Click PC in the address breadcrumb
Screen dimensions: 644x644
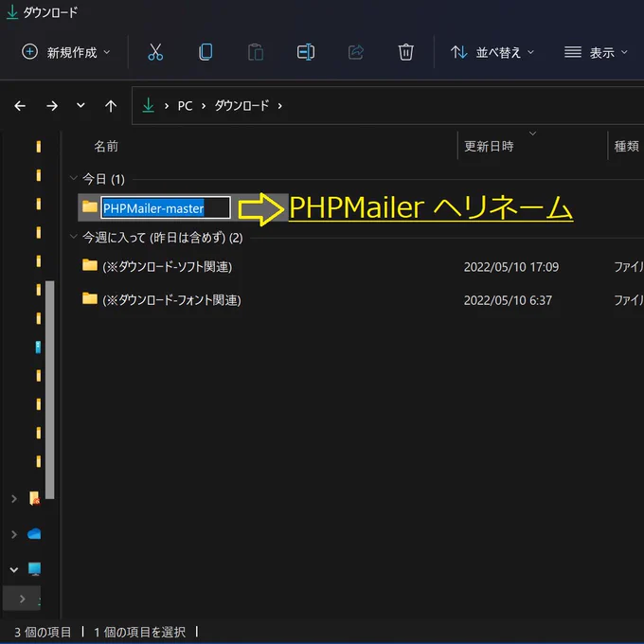(185, 106)
